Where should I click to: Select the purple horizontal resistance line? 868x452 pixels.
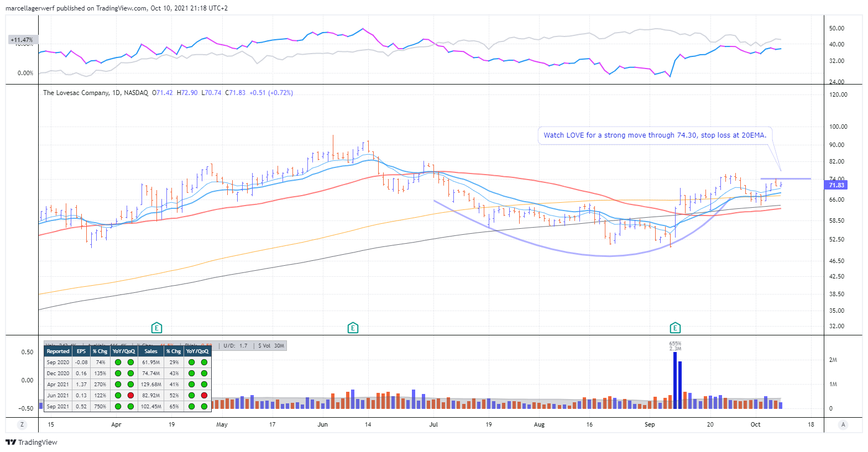pyautogui.click(x=786, y=178)
